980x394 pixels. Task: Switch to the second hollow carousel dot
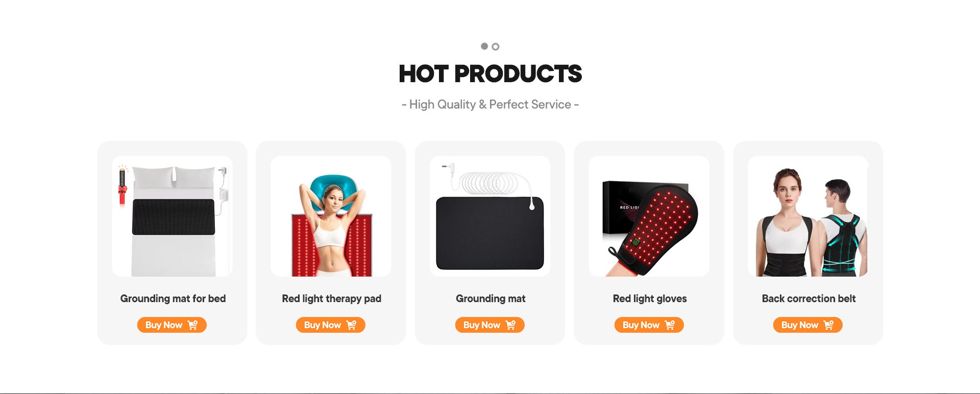point(496,46)
